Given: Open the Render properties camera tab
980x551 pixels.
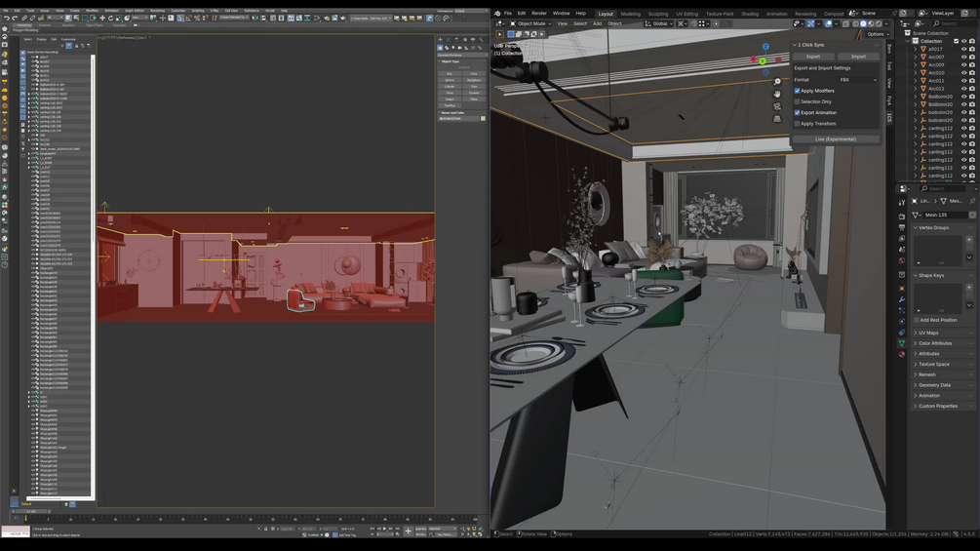Looking at the screenshot, I should (x=901, y=216).
